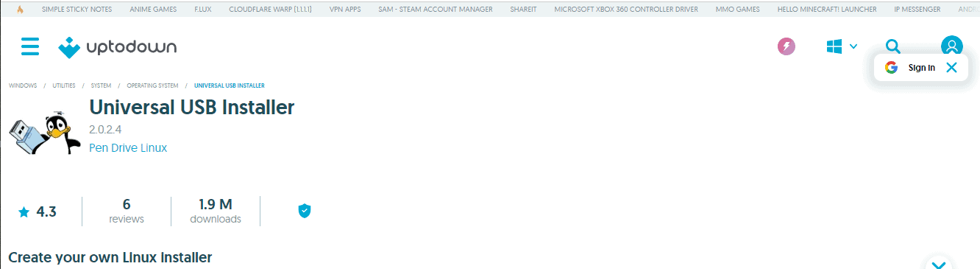The image size is (980, 269).
Task: Open the Anime Games link
Action: 153,9
